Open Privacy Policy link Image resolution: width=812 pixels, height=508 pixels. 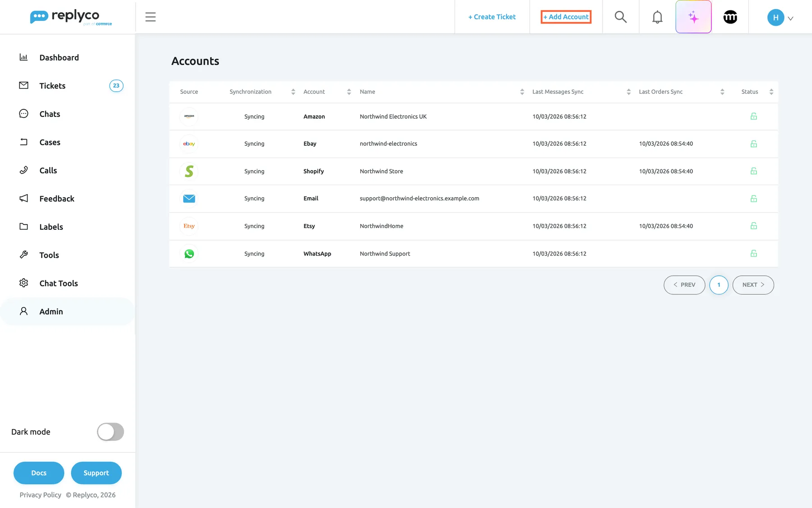click(x=41, y=495)
